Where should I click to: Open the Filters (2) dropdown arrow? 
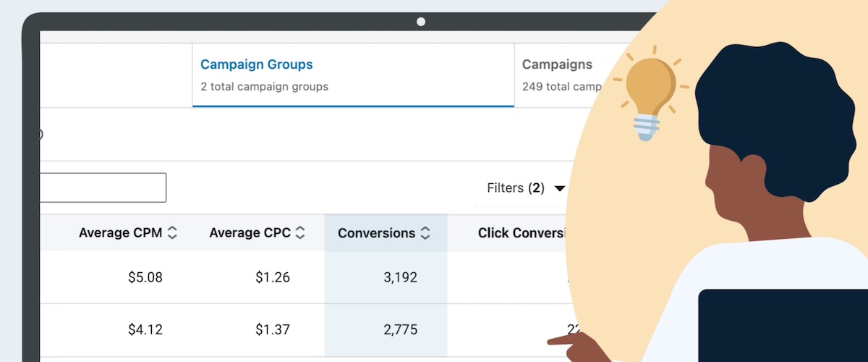[x=559, y=189]
